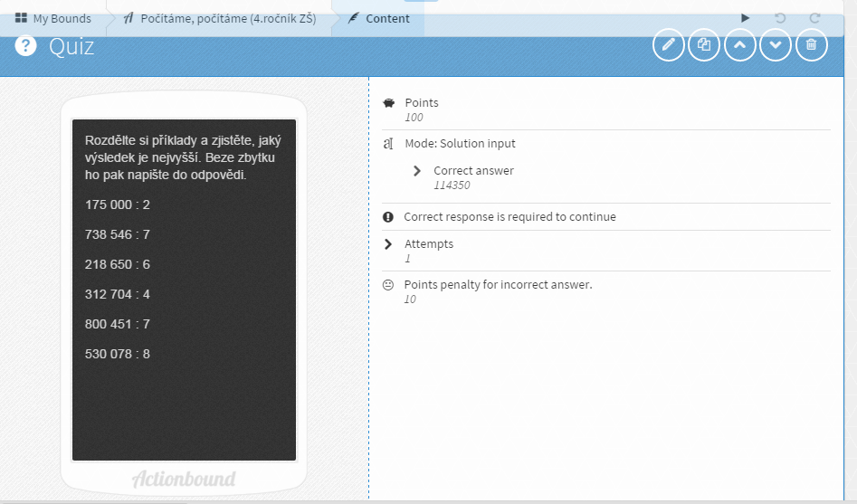857x504 pixels.
Task: Click the pencil edit quiz button
Action: tap(669, 45)
